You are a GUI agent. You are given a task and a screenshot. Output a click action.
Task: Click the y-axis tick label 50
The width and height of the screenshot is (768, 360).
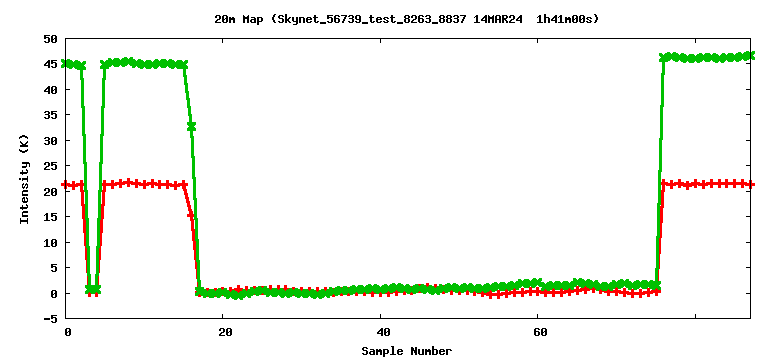click(x=51, y=39)
